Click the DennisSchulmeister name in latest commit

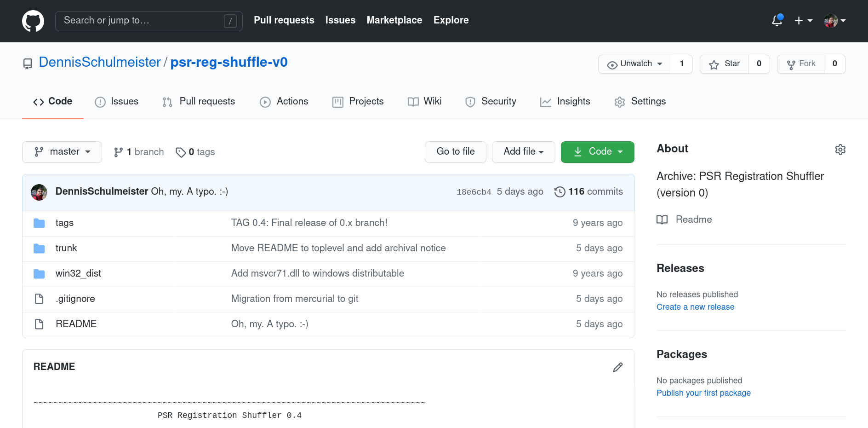(x=102, y=192)
